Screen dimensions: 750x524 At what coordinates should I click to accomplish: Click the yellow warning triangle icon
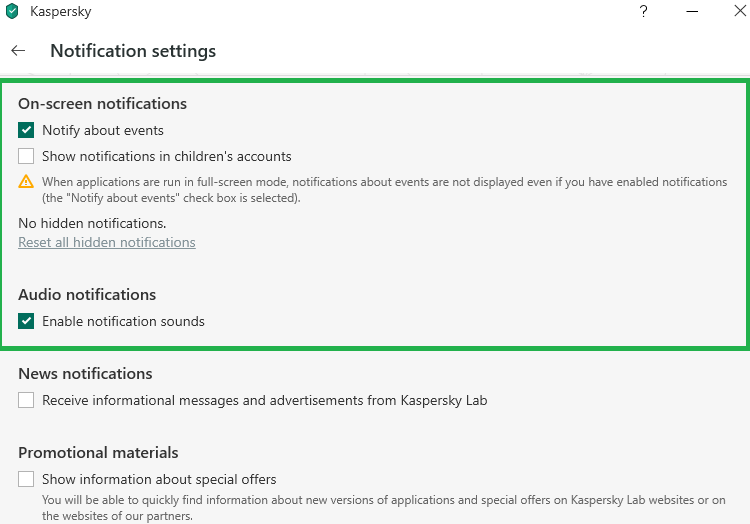(x=26, y=182)
